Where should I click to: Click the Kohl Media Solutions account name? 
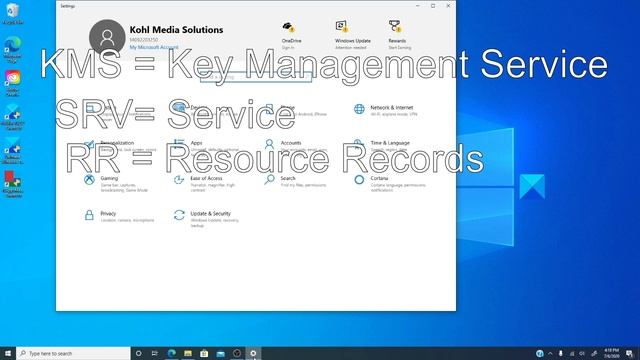click(176, 30)
